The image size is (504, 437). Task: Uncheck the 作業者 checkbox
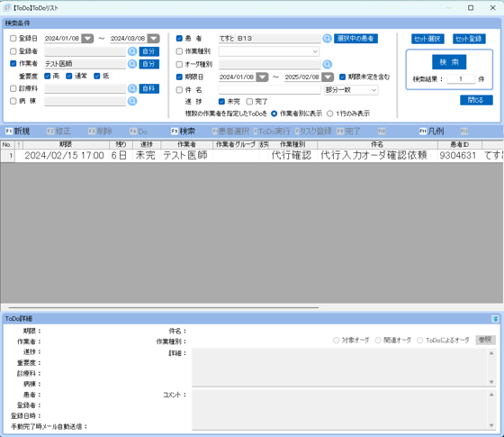(x=13, y=63)
